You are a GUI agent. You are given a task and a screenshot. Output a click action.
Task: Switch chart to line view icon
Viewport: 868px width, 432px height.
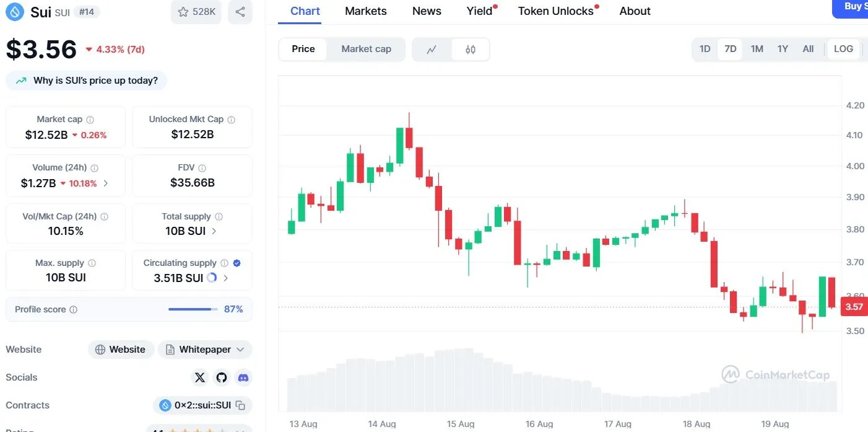432,49
